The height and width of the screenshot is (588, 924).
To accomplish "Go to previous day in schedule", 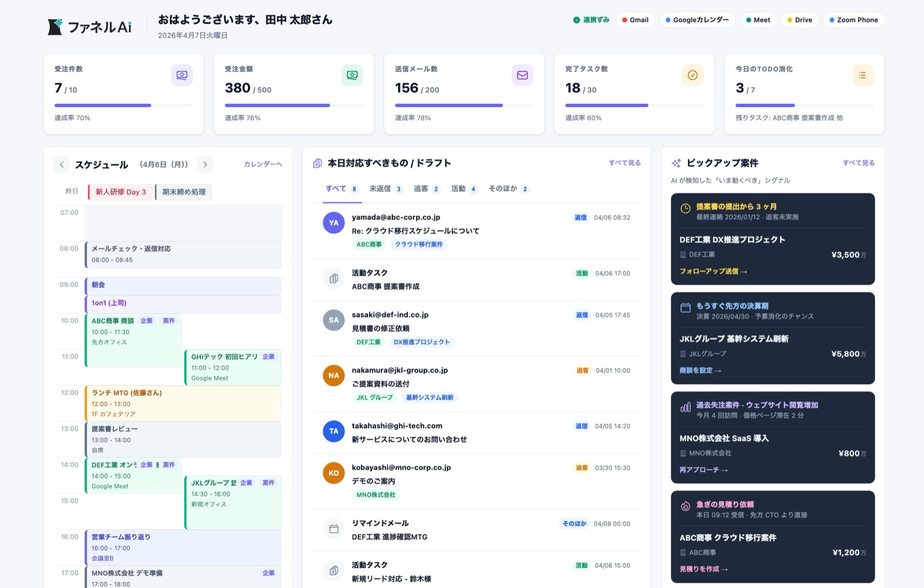I will (x=62, y=164).
